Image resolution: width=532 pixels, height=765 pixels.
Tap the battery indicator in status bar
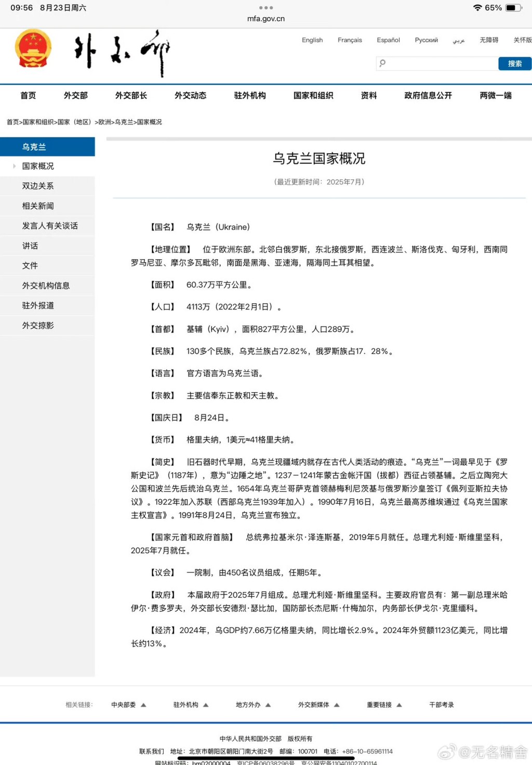(513, 8)
